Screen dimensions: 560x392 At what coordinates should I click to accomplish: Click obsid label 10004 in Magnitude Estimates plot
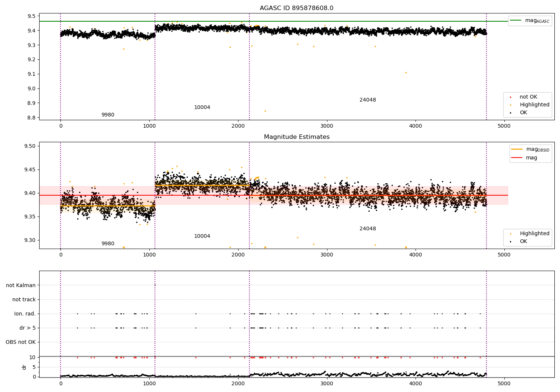click(x=202, y=236)
